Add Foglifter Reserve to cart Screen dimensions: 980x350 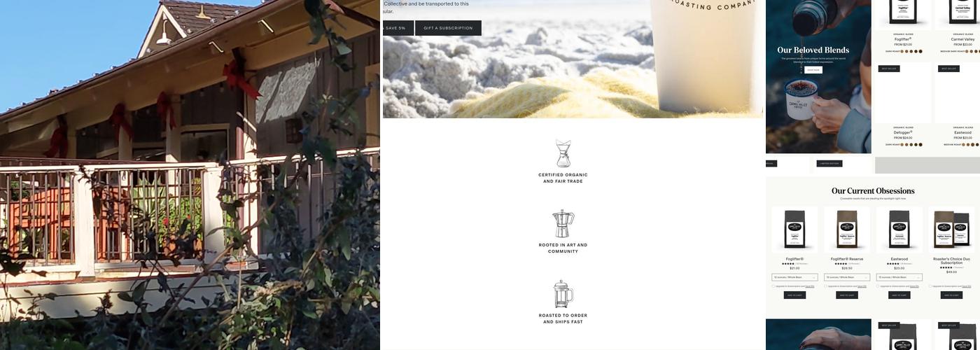847,295
